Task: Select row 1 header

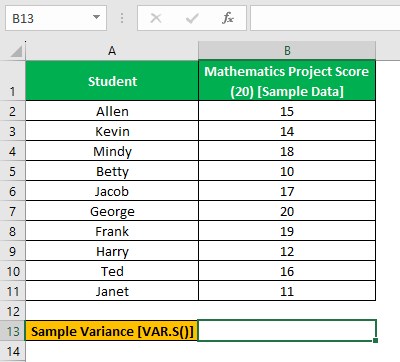Action: coord(13,81)
